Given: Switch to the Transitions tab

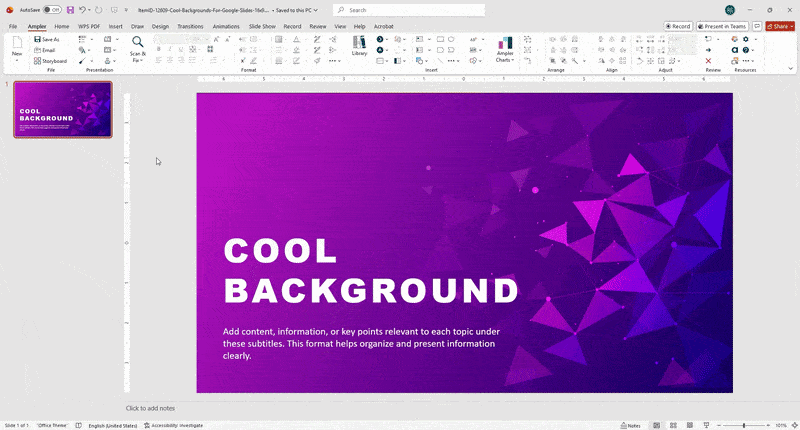Looking at the screenshot, I should click(x=190, y=27).
